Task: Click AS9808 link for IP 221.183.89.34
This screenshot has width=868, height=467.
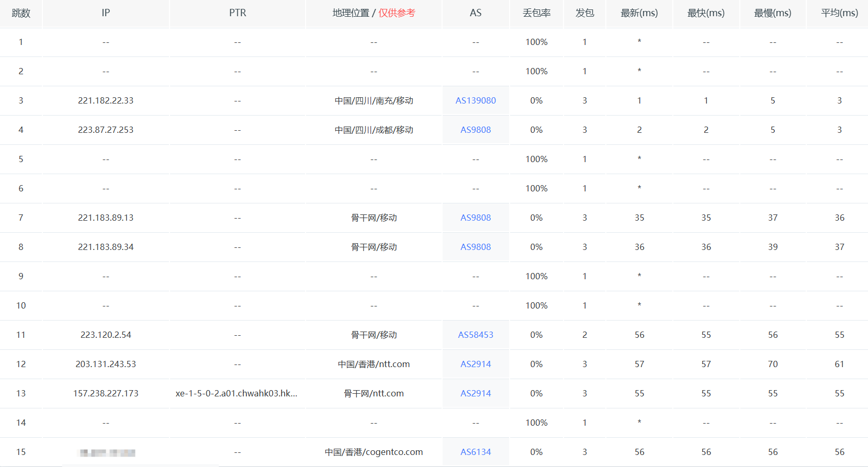Action: [x=475, y=247]
